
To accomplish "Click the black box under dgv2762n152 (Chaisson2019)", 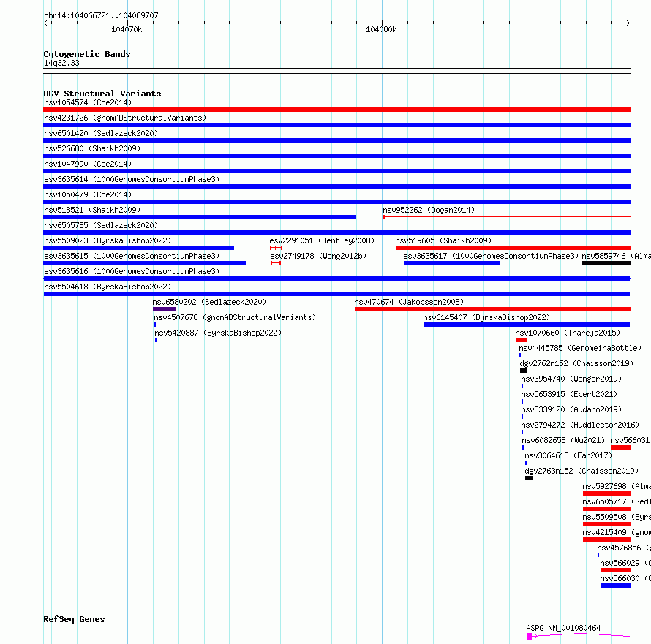I will (x=523, y=371).
